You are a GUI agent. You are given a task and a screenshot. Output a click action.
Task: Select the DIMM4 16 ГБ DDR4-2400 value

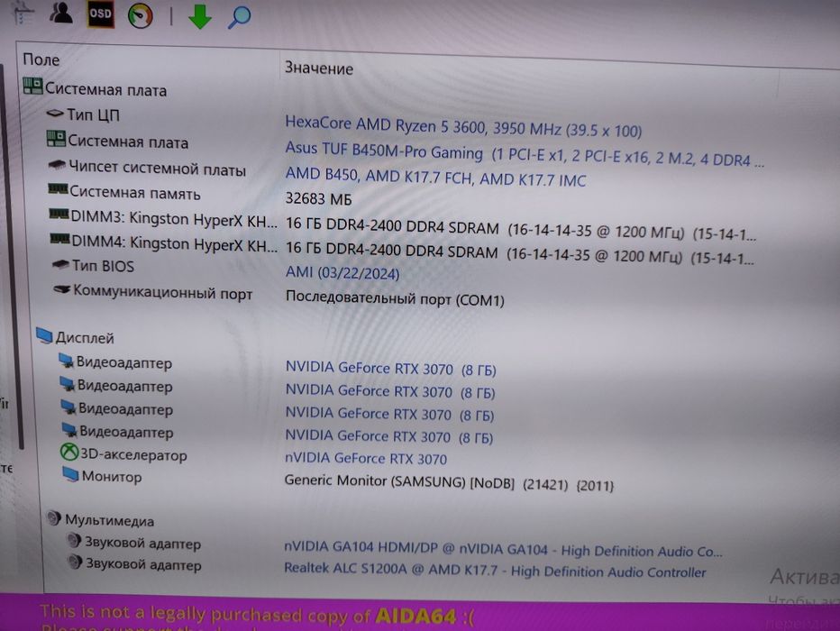pos(520,254)
